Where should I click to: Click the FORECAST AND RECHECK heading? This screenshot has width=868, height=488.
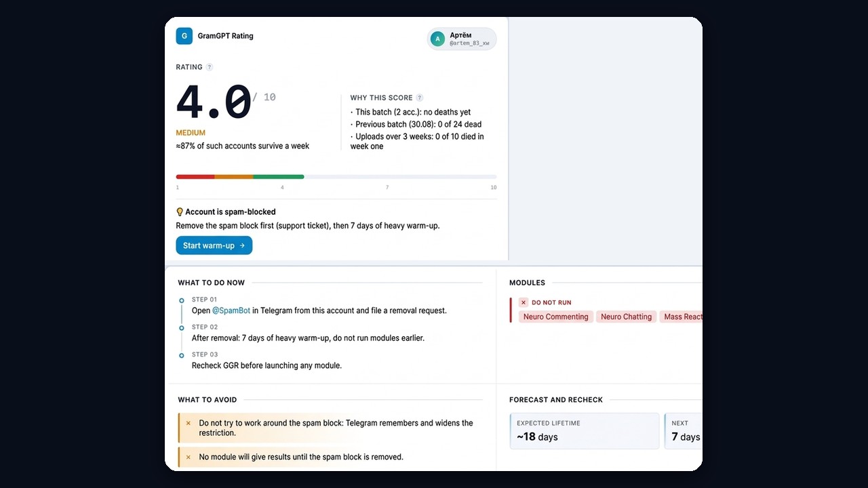(556, 400)
